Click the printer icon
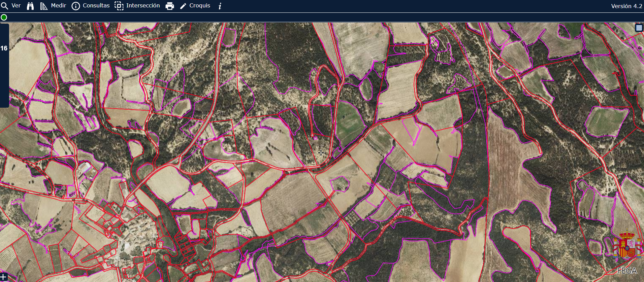The image size is (644, 282). pos(170,6)
